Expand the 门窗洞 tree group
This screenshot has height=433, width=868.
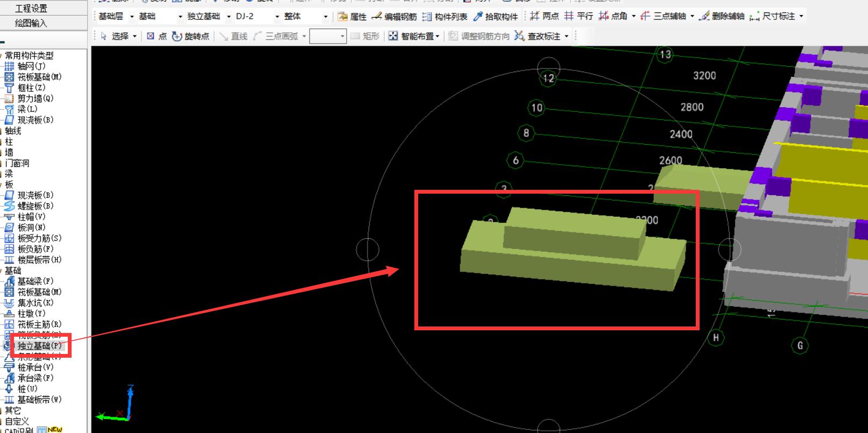17,163
